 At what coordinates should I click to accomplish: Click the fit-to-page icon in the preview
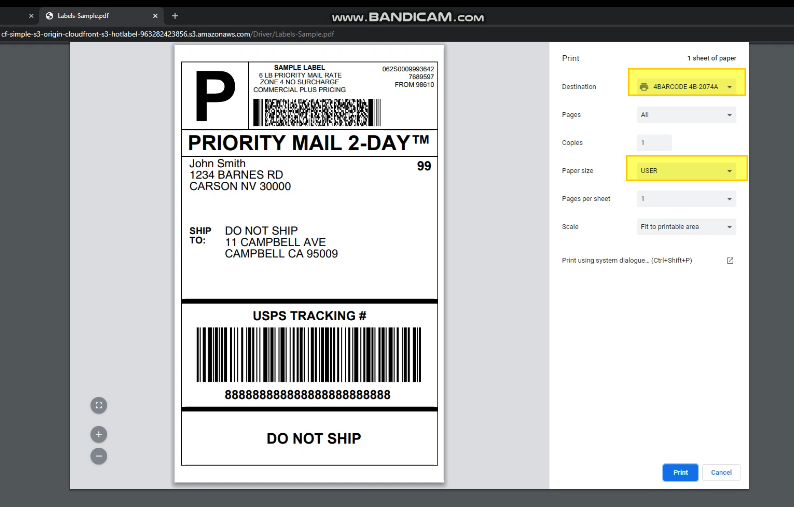click(x=99, y=405)
